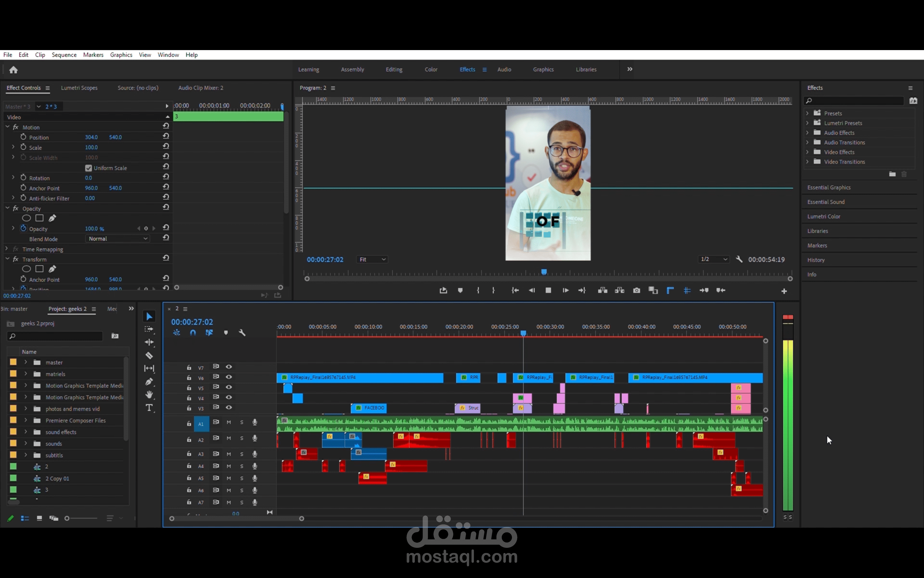
Task: Step forward one frame
Action: tap(566, 291)
